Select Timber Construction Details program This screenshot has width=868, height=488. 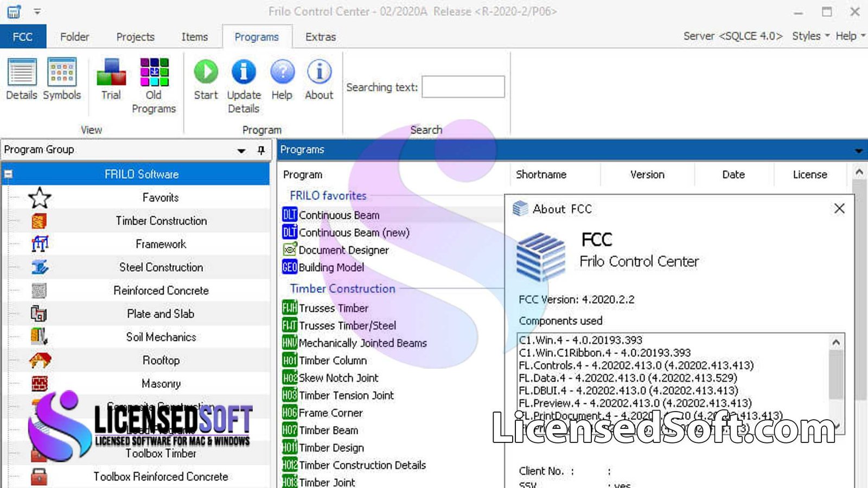pyautogui.click(x=354, y=465)
